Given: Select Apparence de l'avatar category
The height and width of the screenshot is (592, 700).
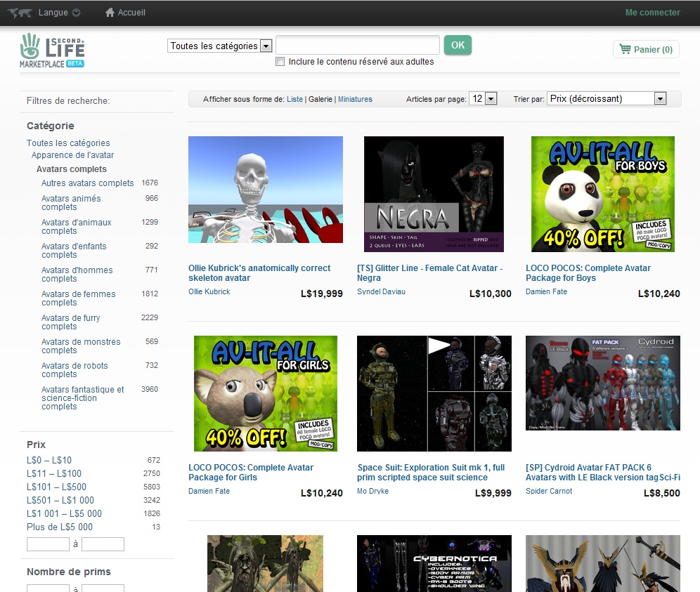Looking at the screenshot, I should pos(73,154).
